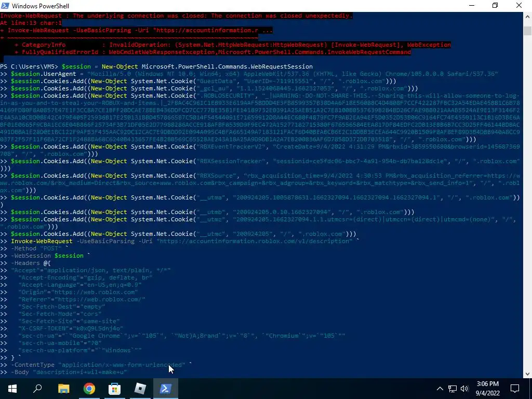Click the '_gcl_au' cookie name
This screenshot has width=532, height=399.
tap(212, 88)
